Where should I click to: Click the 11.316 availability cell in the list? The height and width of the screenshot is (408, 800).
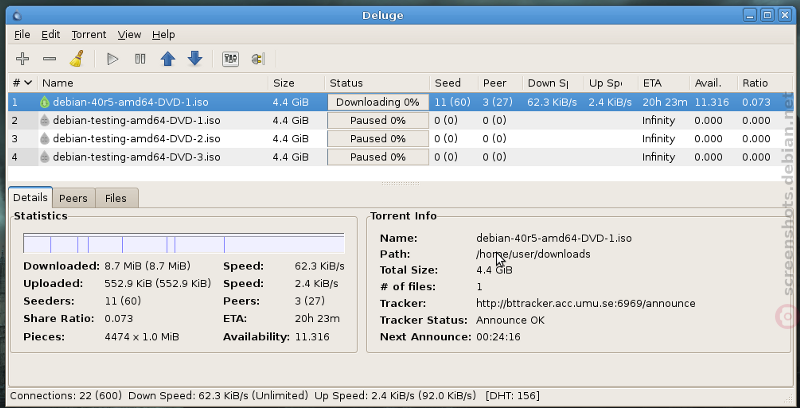point(712,102)
